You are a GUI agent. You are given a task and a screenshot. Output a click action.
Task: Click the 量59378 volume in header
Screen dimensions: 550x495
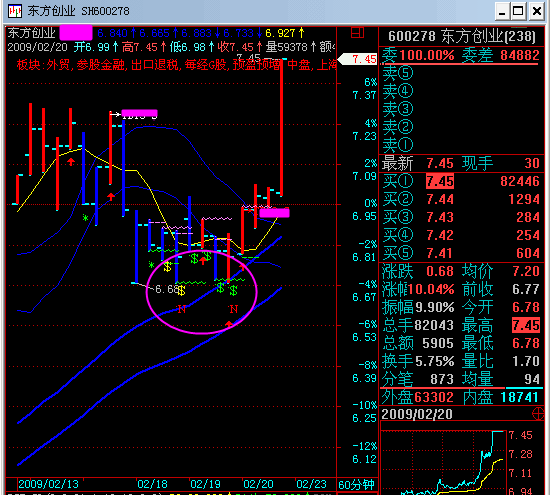coord(290,47)
